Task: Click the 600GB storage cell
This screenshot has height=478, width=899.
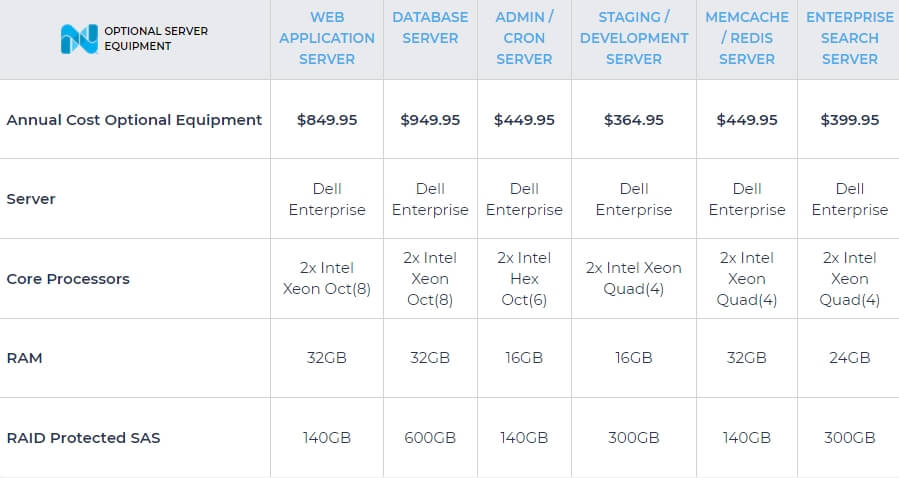Action: (430, 437)
